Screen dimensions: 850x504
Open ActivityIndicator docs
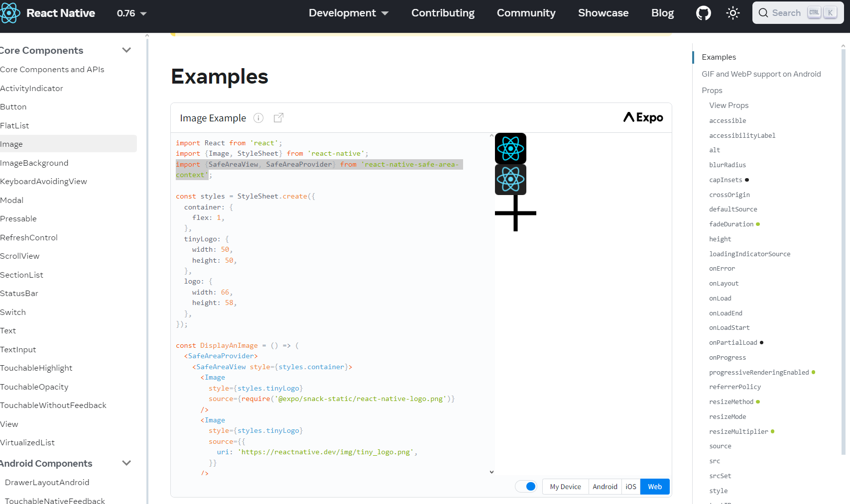point(31,89)
